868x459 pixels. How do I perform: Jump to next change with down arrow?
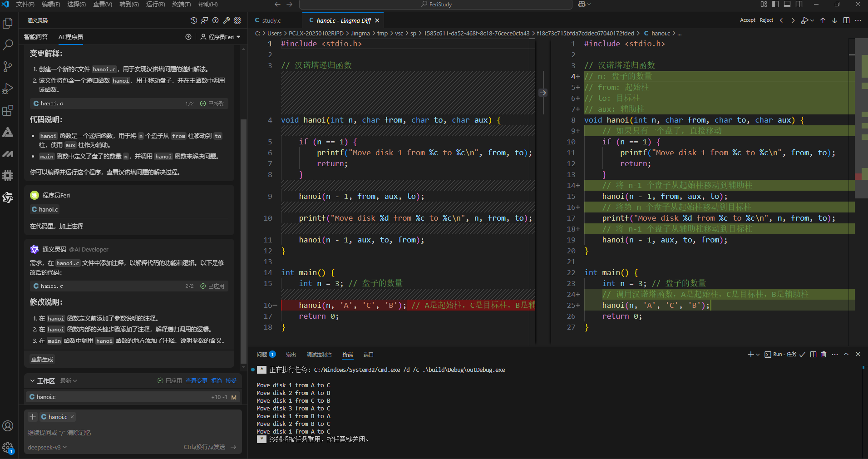(x=834, y=20)
